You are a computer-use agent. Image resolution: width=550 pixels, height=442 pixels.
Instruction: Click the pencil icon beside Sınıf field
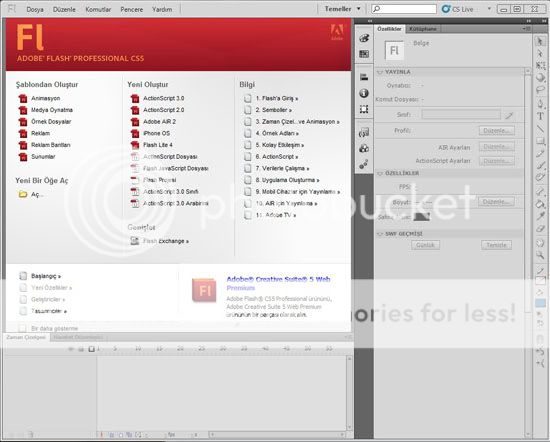coord(509,115)
